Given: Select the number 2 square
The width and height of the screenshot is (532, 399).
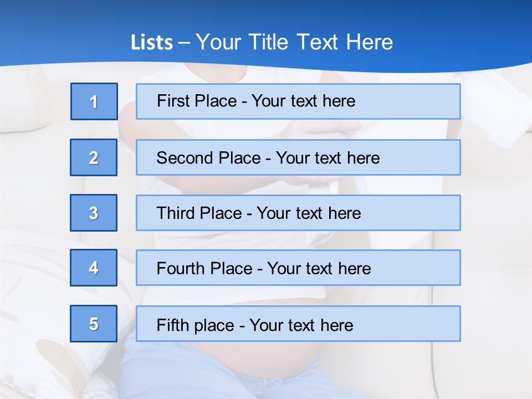Looking at the screenshot, I should point(94,157).
